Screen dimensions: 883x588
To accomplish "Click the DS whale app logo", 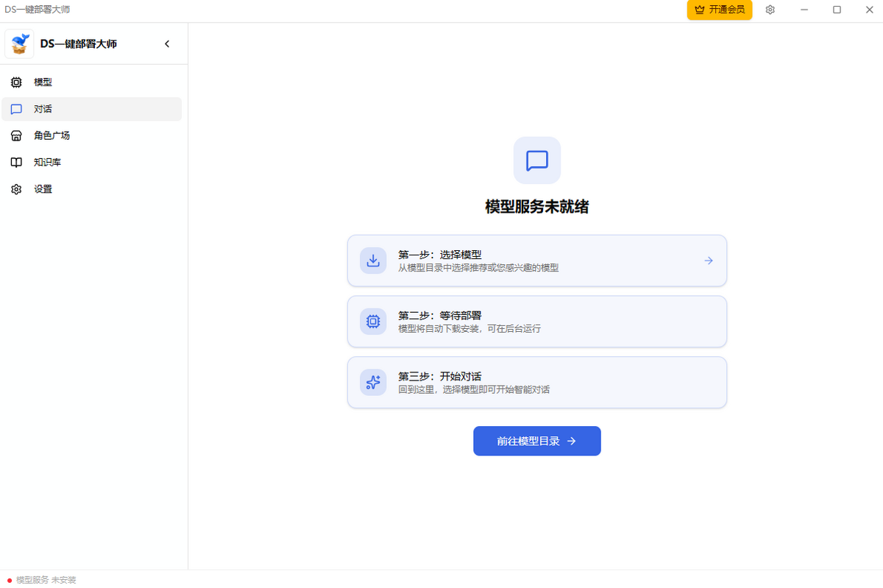I will click(x=20, y=43).
